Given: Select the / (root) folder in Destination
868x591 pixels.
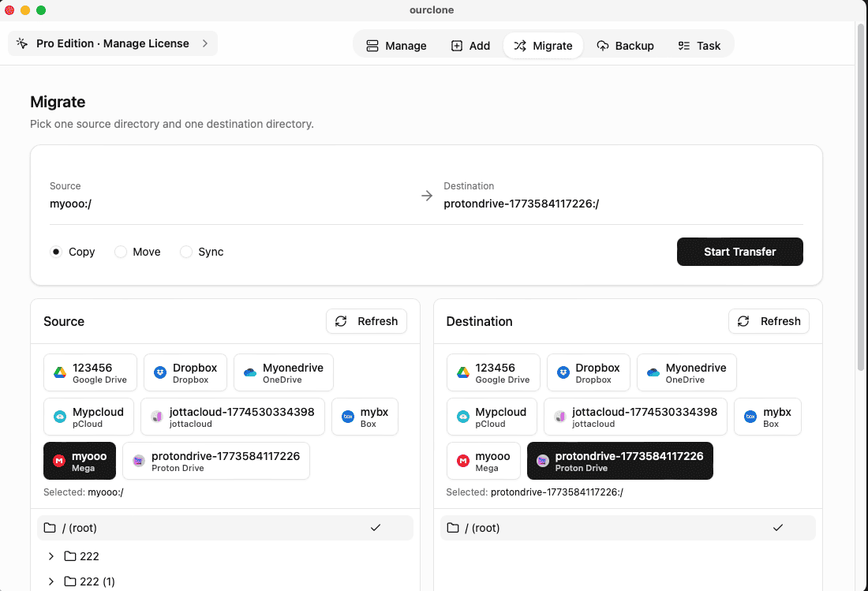Looking at the screenshot, I should click(627, 527).
